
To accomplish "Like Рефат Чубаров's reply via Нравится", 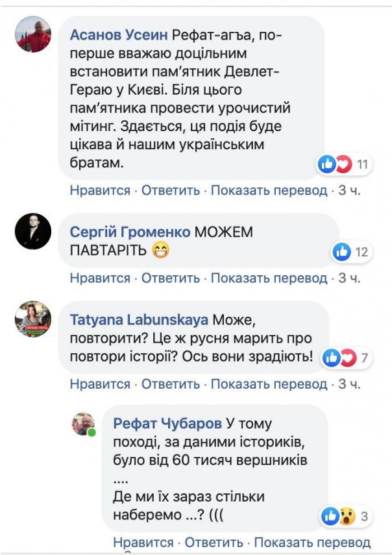I will coord(143,542).
